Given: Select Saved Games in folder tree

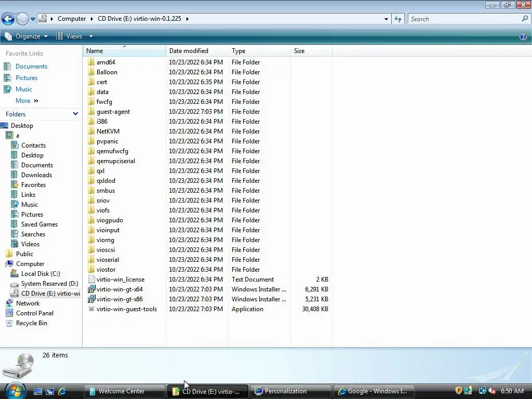Looking at the screenshot, I should [39, 224].
